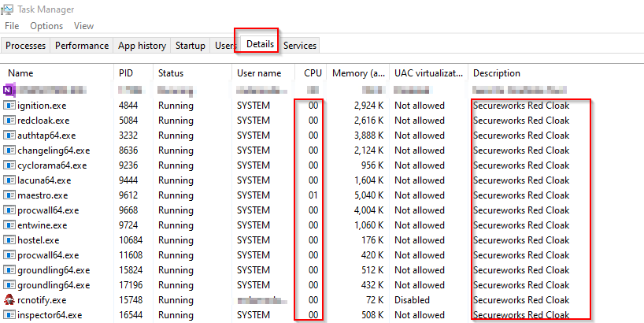
Task: Click PID 11608 of procwall64.exe
Action: pyautogui.click(x=131, y=255)
